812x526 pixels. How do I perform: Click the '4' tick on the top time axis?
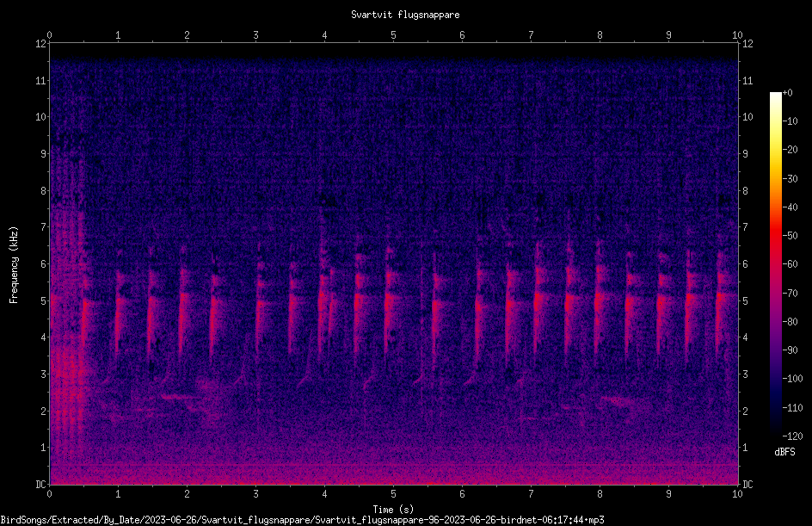324,35
